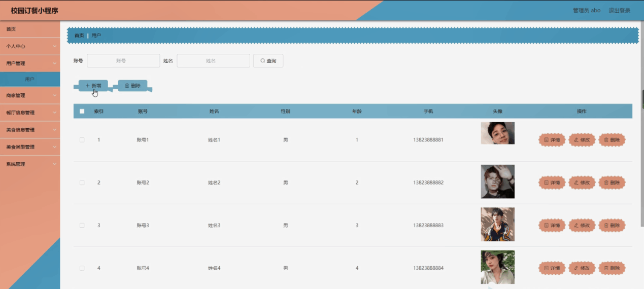This screenshot has height=289, width=644.
Task: Toggle the select-all checkbox in table header
Action: [x=82, y=111]
